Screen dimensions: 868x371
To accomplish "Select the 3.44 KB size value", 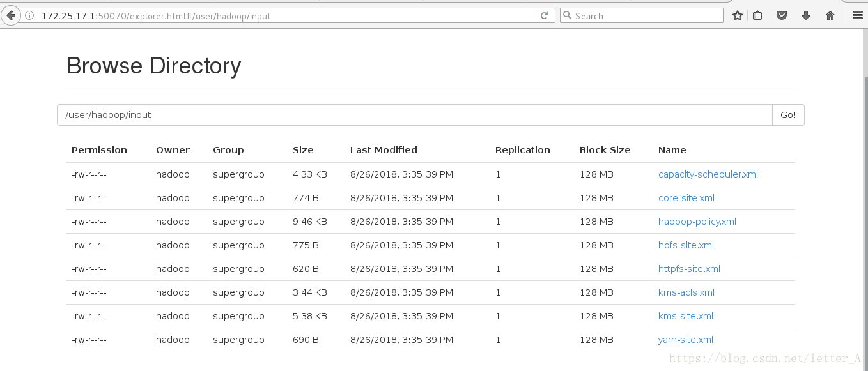I will [x=309, y=292].
